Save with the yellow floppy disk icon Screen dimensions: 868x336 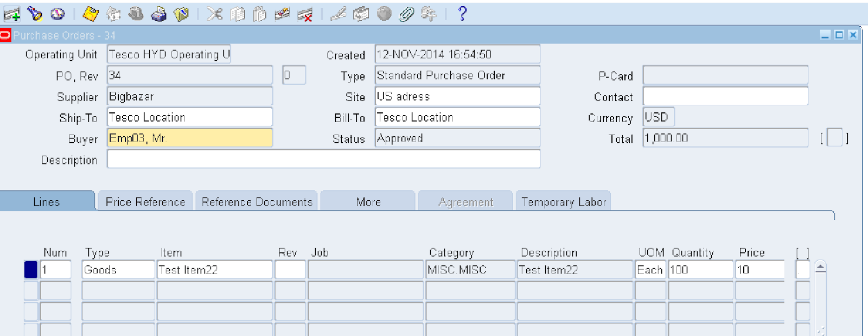pos(91,14)
